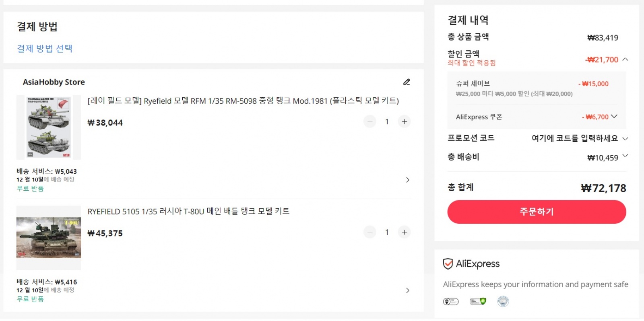Screen dimensions: 644x321
Task: Collapse the 할인 금액 discount breakdown
Action: (625, 60)
